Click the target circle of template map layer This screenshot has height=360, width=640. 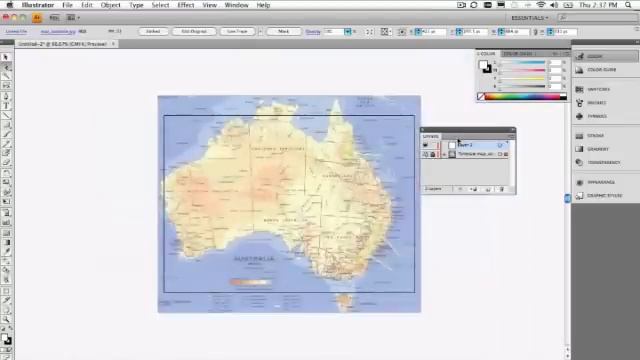tap(500, 154)
